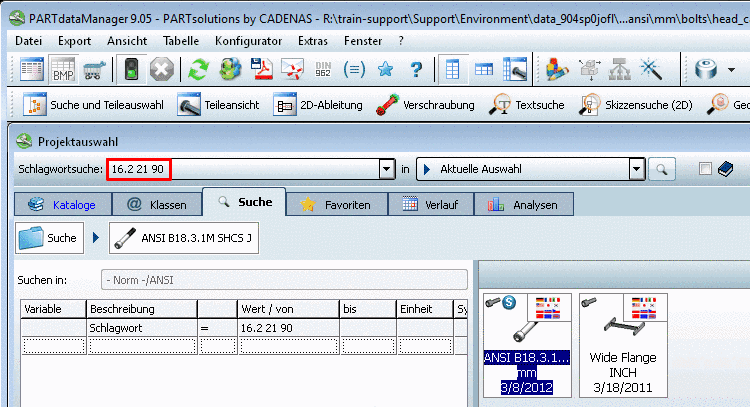Switch to the Verlauf tab
Image resolution: width=750 pixels, height=407 pixels.
tap(430, 205)
